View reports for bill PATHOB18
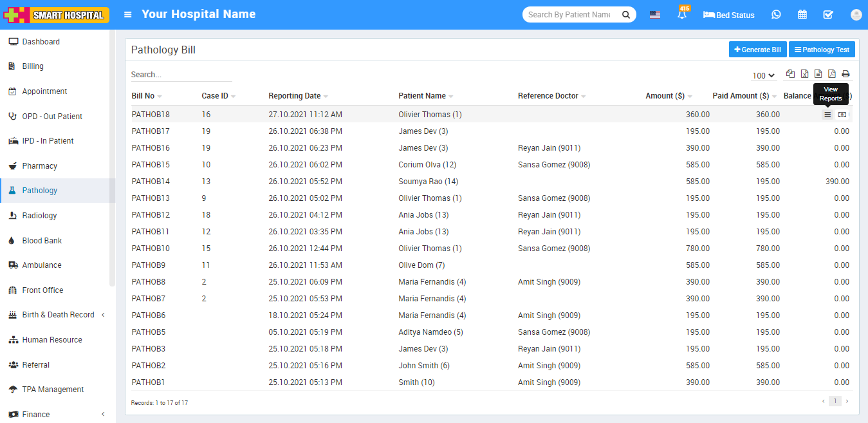 827,115
